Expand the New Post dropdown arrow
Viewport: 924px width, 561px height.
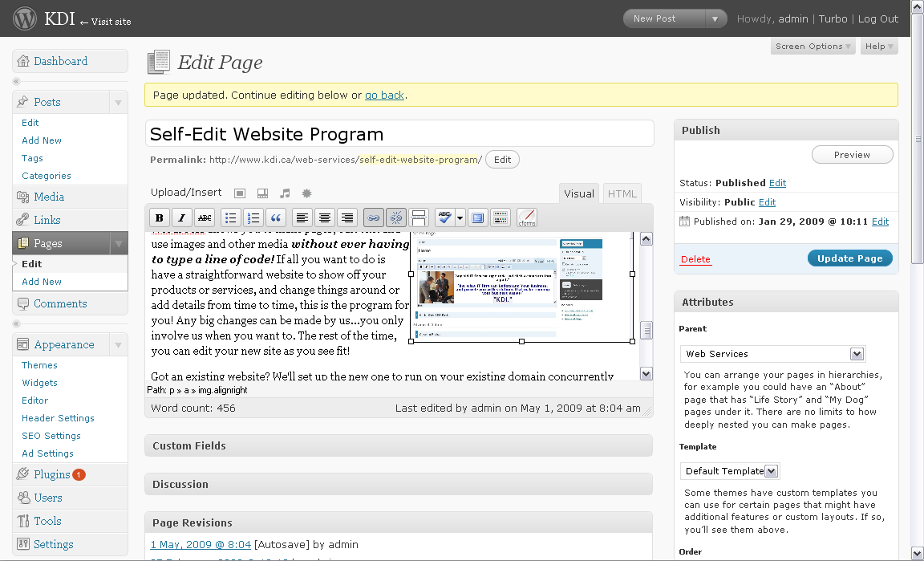click(x=715, y=19)
